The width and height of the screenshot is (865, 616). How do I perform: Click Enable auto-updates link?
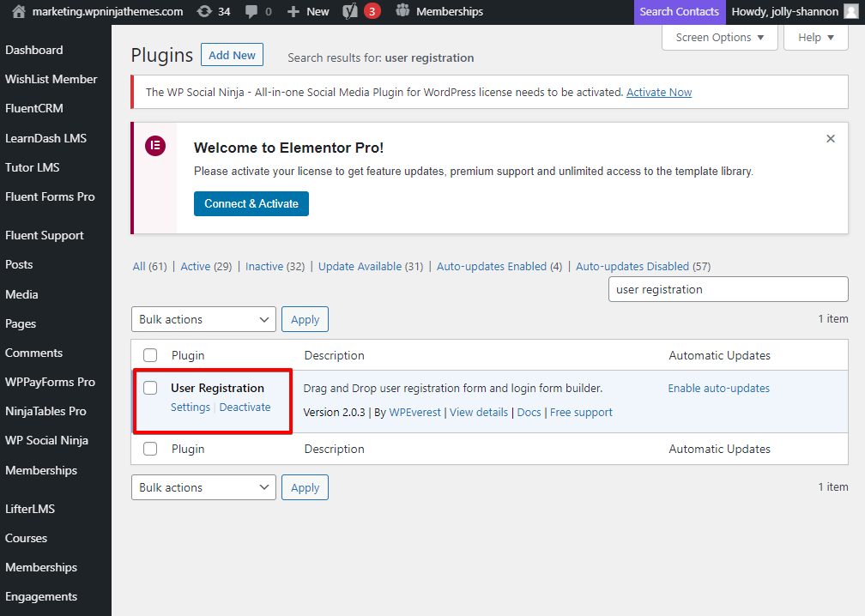(x=719, y=389)
